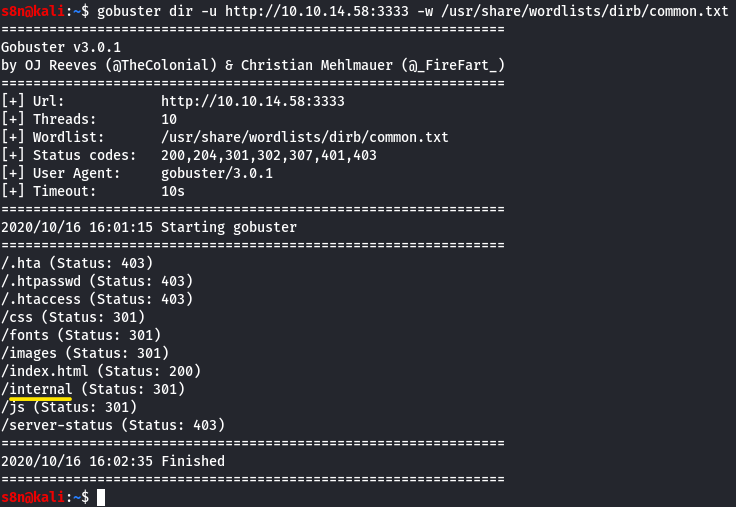Click the Finished timestamp line
Screen dimensions: 736x507
[112, 461]
